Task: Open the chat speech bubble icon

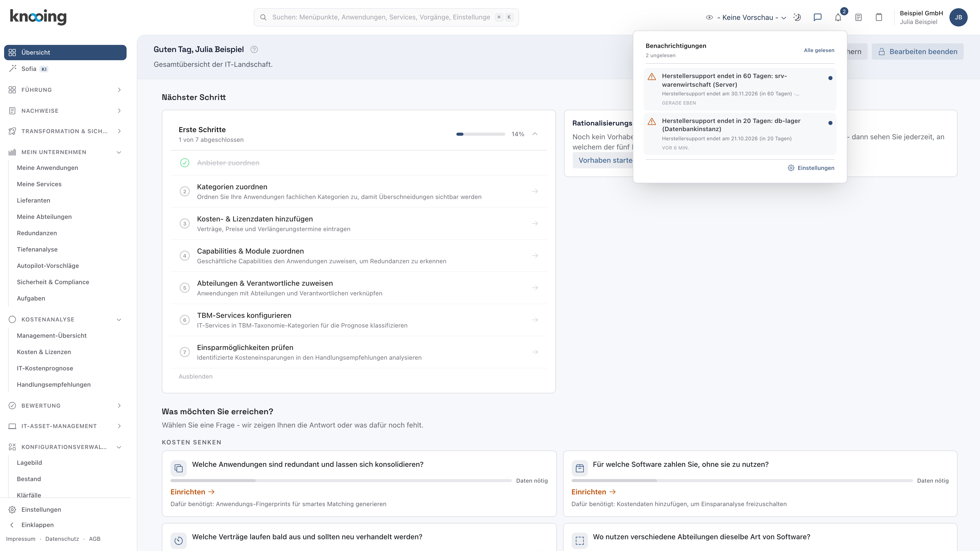Action: (817, 18)
